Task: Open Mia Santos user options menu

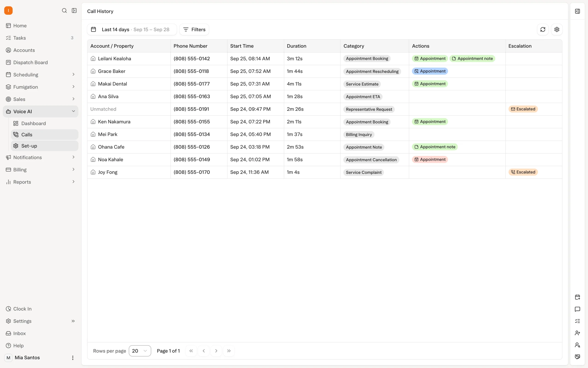Action: 73,357
